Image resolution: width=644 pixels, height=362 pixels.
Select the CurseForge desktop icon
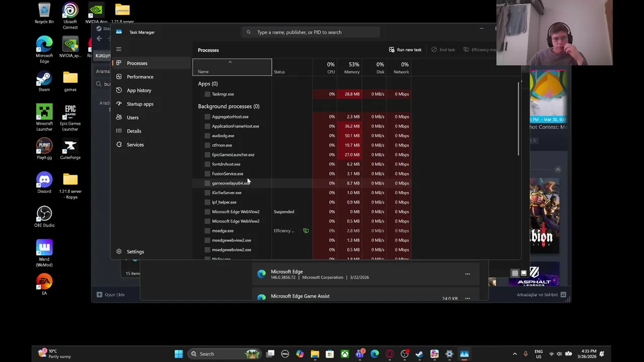(x=70, y=150)
